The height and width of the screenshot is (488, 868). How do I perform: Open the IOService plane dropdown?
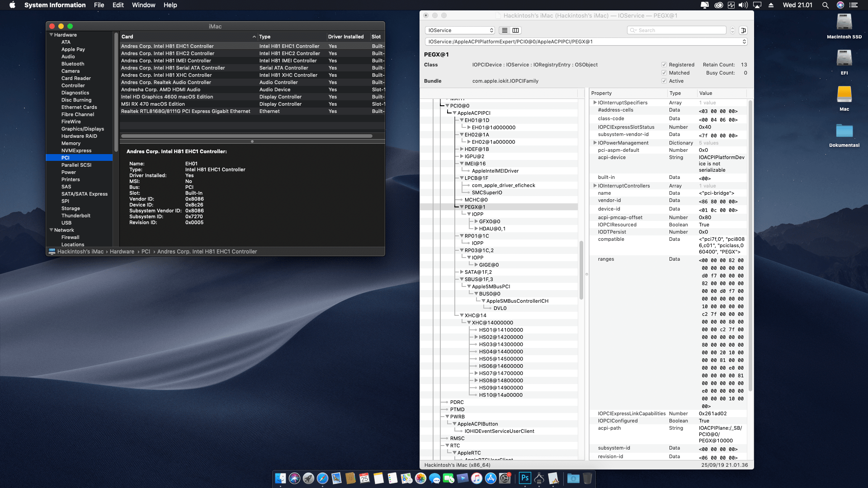click(460, 30)
